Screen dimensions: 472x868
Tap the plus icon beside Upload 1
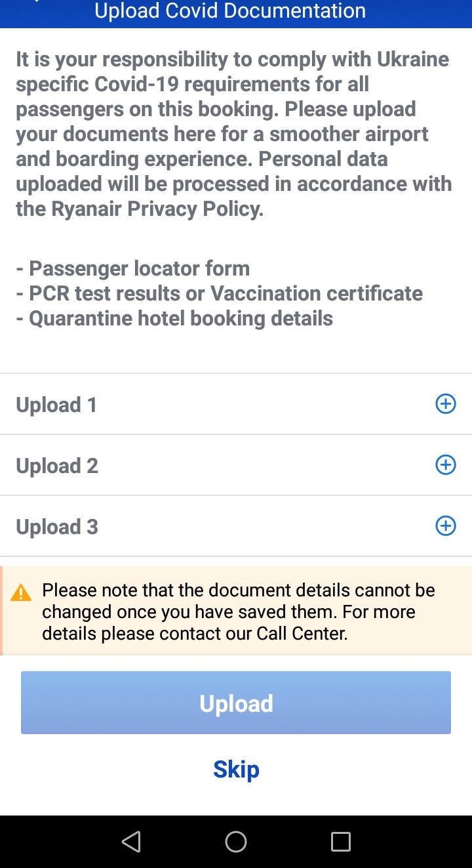446,404
